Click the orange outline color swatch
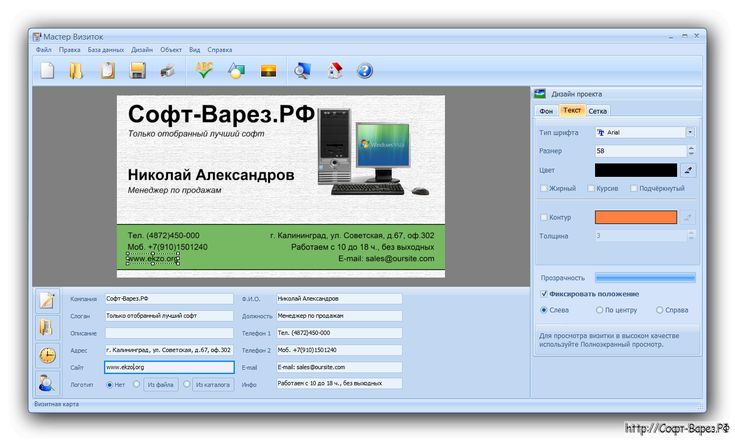Viewport: 735px width, 441px height. click(636, 217)
